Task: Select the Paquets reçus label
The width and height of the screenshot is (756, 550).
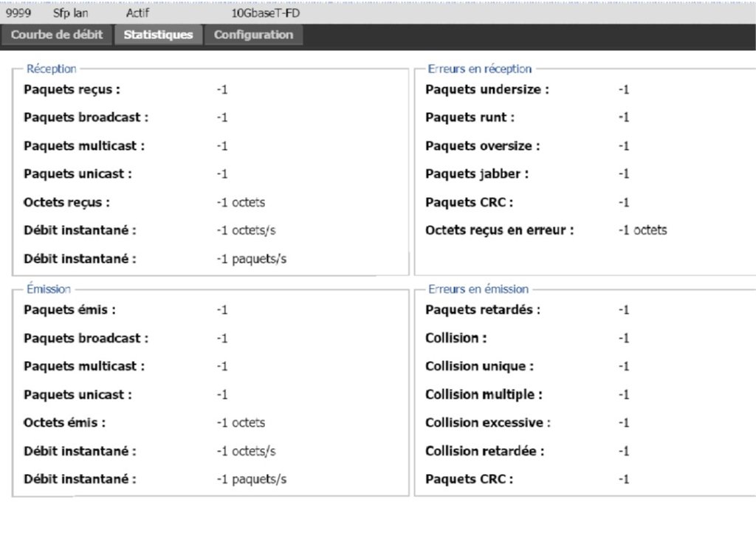Action: pos(72,89)
